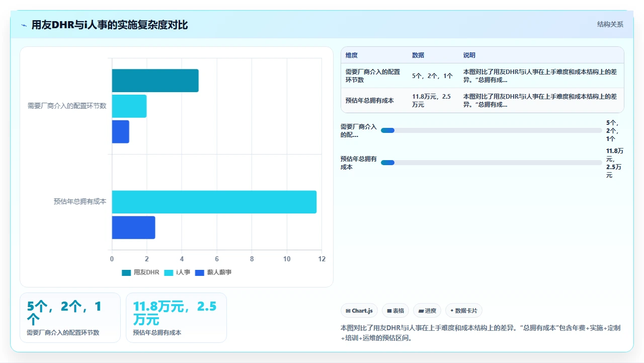Click the lightning icon beside the title
Screen dimensions: 644x363
click(x=24, y=25)
